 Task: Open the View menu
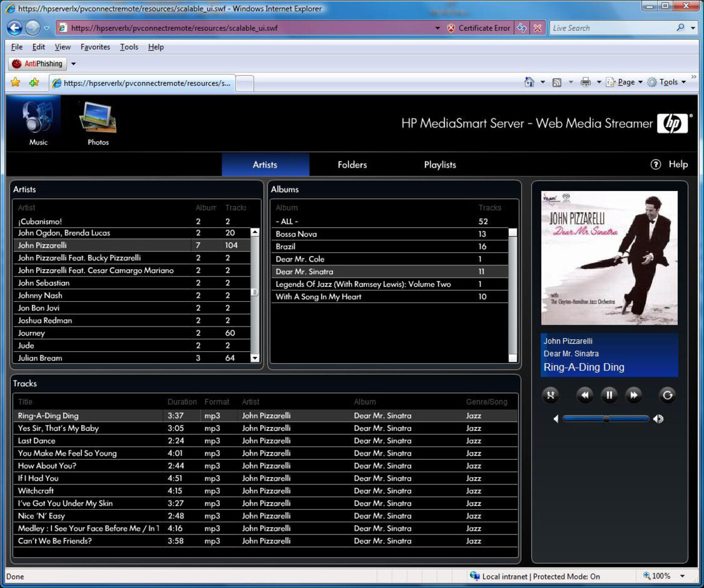tap(63, 47)
